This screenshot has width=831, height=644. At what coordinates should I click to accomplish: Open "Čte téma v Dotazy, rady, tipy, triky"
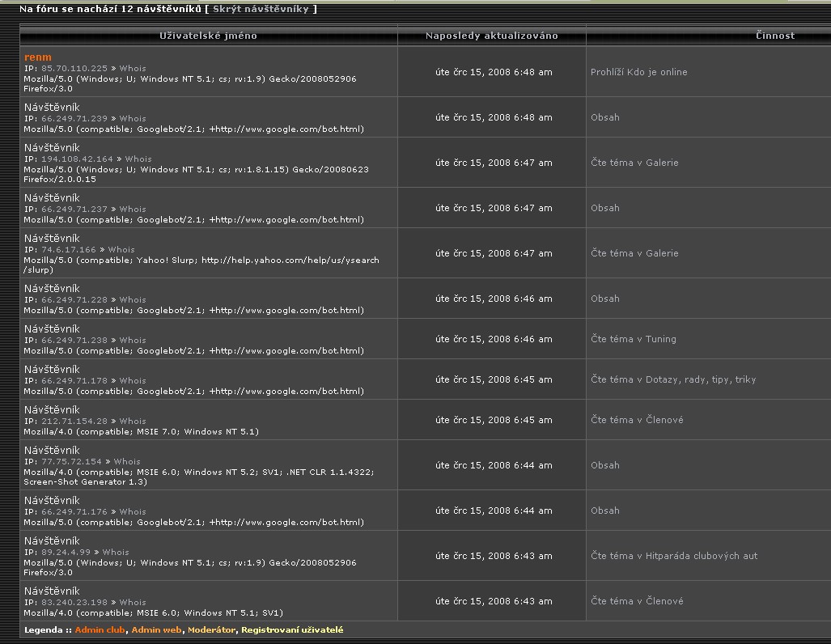673,379
